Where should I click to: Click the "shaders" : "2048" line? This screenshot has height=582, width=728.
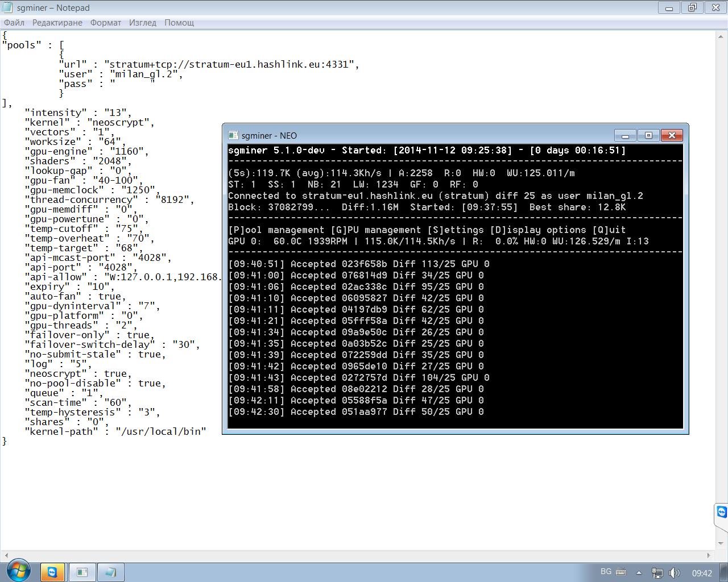78,161
